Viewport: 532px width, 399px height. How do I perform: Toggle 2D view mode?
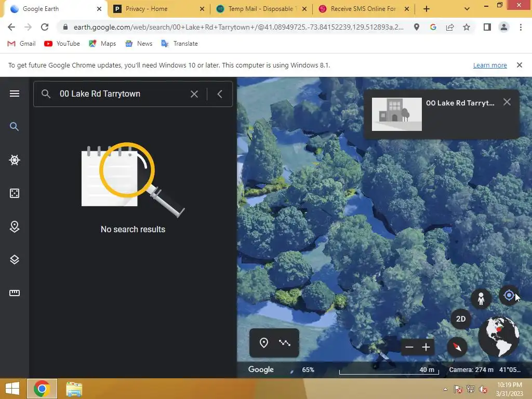(461, 319)
